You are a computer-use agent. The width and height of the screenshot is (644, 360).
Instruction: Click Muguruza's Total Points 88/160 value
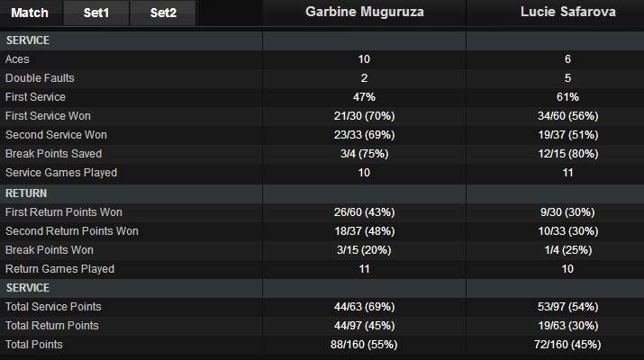pyautogui.click(x=364, y=344)
